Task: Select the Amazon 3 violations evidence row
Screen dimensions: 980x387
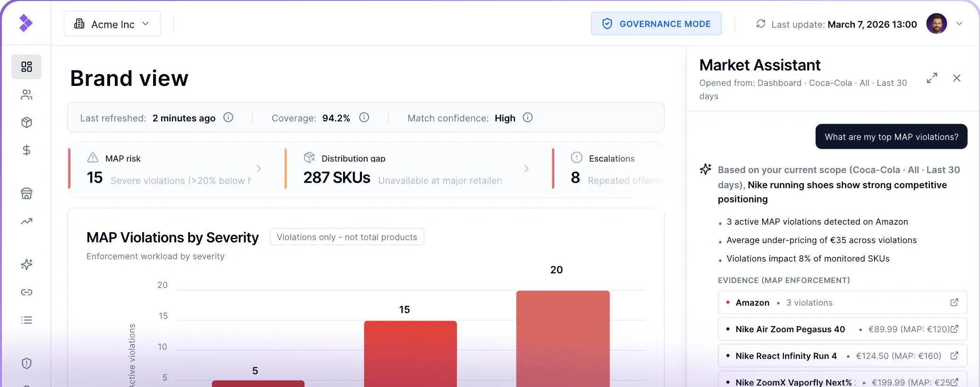Action: click(842, 303)
